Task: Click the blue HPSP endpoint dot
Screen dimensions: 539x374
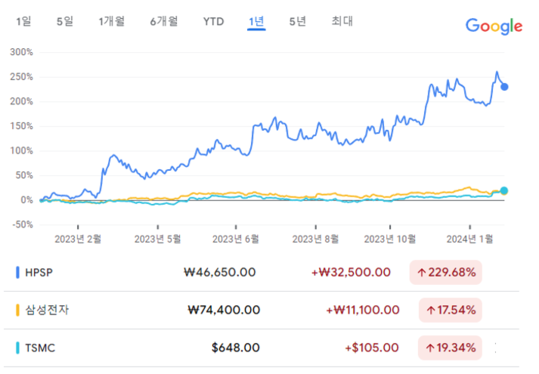Action: pyautogui.click(x=504, y=87)
